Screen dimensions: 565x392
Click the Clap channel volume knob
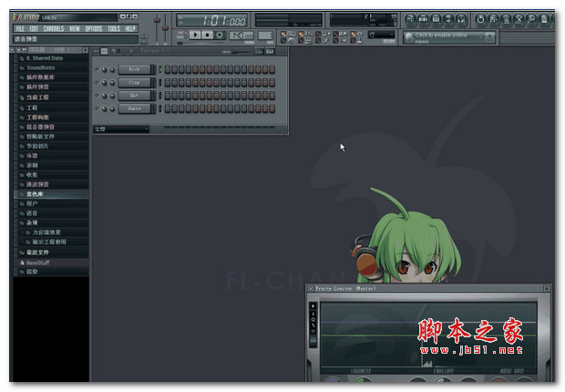pyautogui.click(x=112, y=83)
